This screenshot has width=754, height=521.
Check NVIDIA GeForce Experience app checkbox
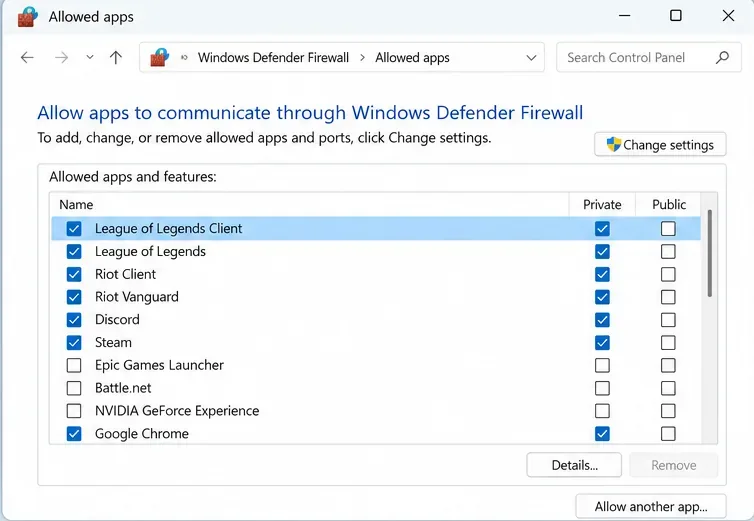point(74,411)
